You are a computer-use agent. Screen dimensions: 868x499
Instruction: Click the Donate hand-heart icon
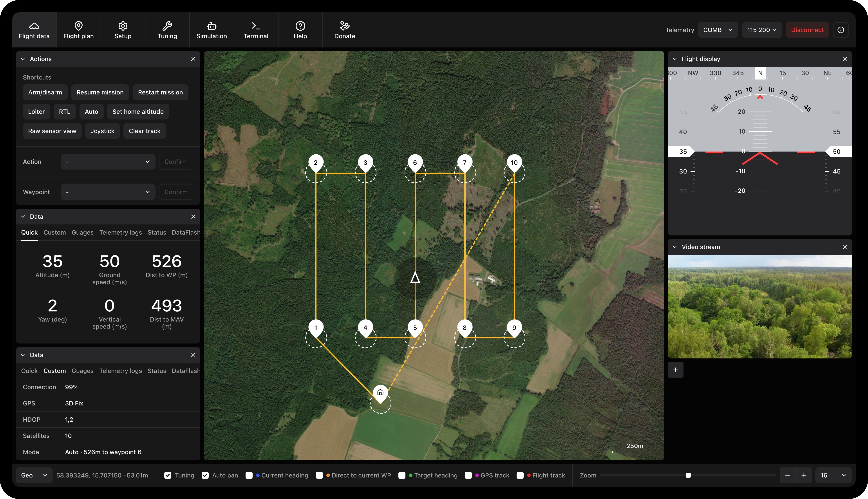pyautogui.click(x=344, y=26)
